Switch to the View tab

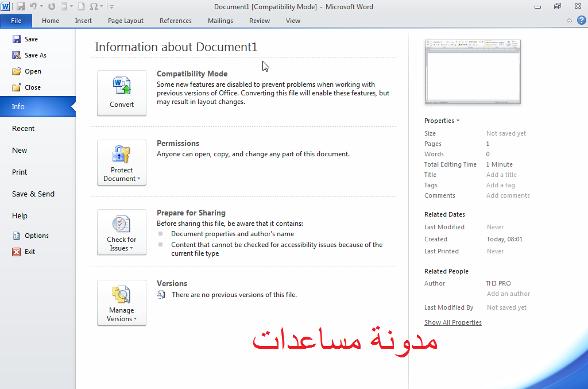(293, 21)
